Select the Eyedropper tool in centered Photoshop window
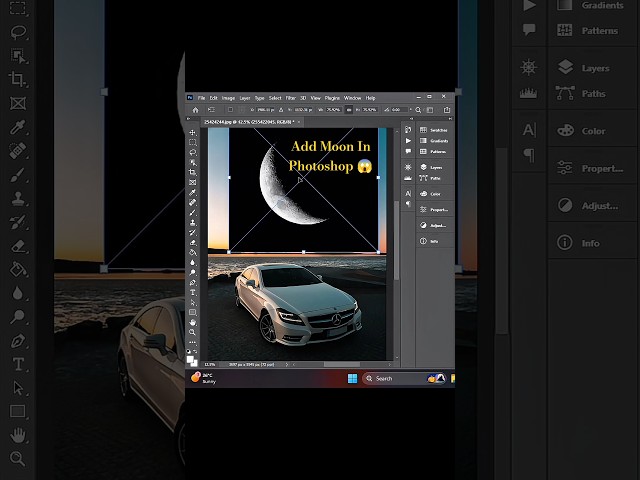The image size is (640, 480). click(x=193, y=192)
